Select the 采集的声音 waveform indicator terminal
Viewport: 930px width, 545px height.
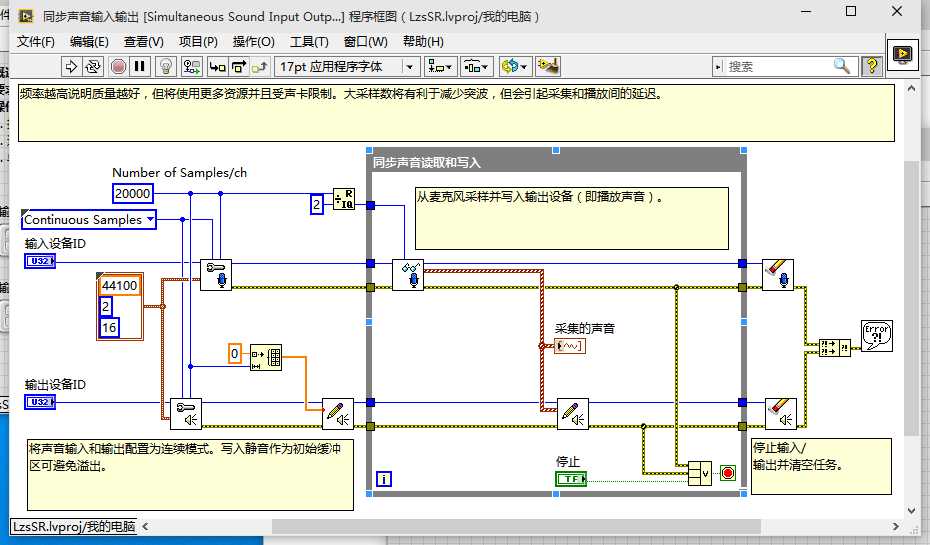click(x=569, y=346)
